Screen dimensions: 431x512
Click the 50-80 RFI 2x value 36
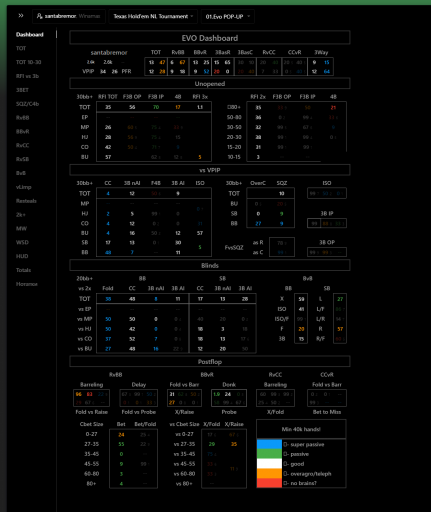(258, 117)
